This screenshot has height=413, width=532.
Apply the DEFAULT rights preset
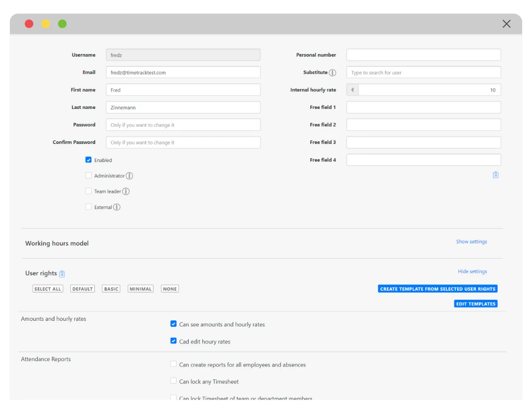click(82, 288)
